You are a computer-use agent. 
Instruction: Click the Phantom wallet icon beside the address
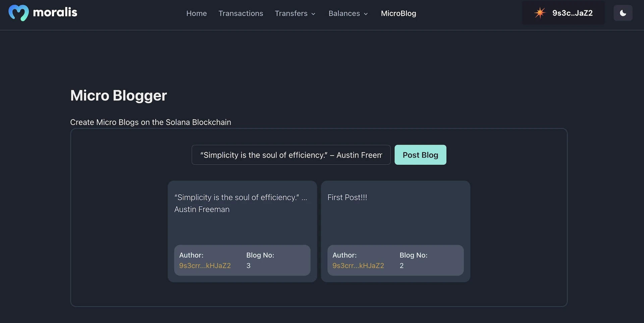(539, 13)
